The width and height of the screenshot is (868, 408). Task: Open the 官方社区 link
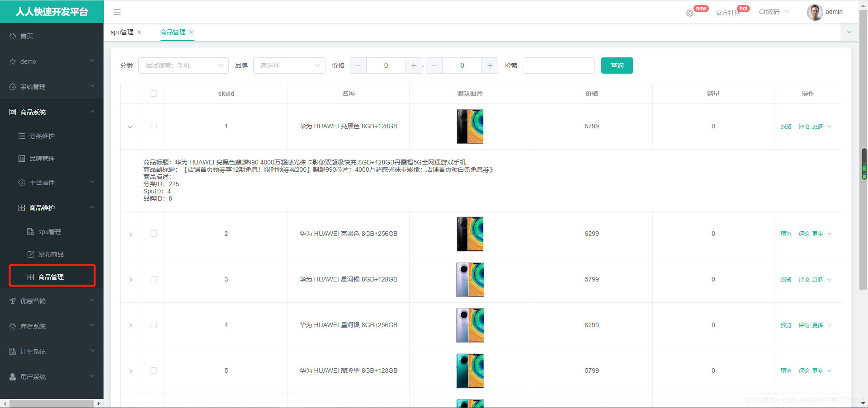click(728, 13)
